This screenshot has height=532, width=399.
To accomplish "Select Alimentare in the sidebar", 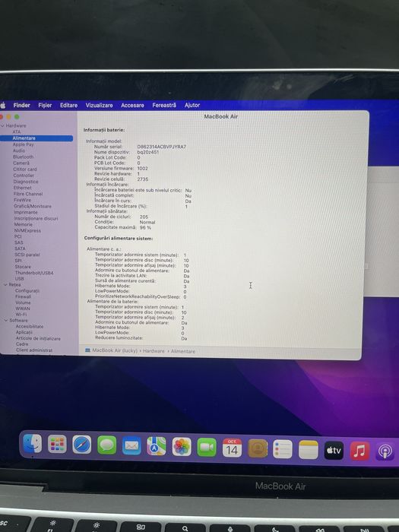I will click(x=36, y=138).
